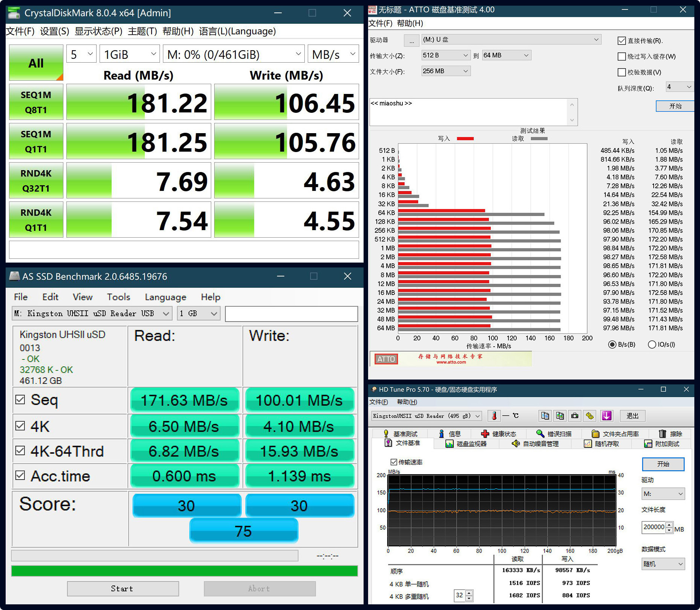This screenshot has width=700, height=610.
Task: Uncheck the 4K test checkbox in AS SSD
Action: coord(20,426)
